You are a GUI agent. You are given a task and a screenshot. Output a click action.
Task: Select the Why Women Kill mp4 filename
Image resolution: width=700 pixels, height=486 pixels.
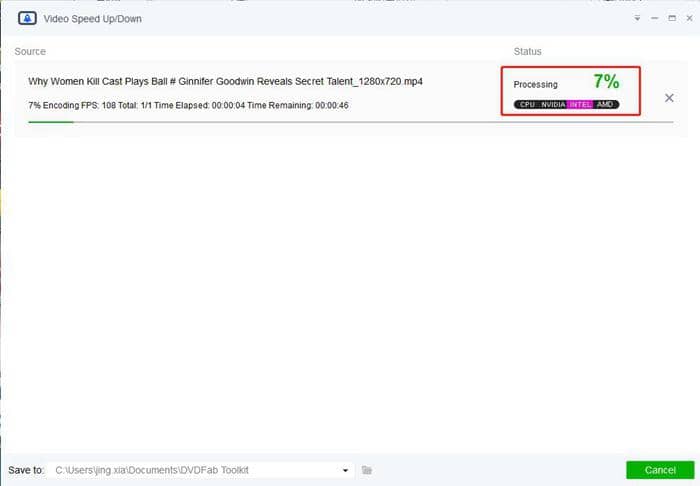pos(225,82)
